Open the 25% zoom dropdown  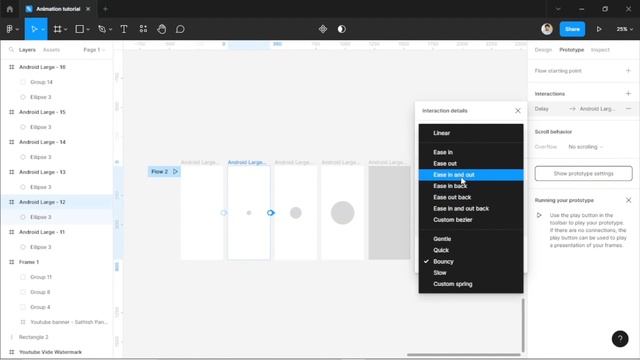pos(624,29)
